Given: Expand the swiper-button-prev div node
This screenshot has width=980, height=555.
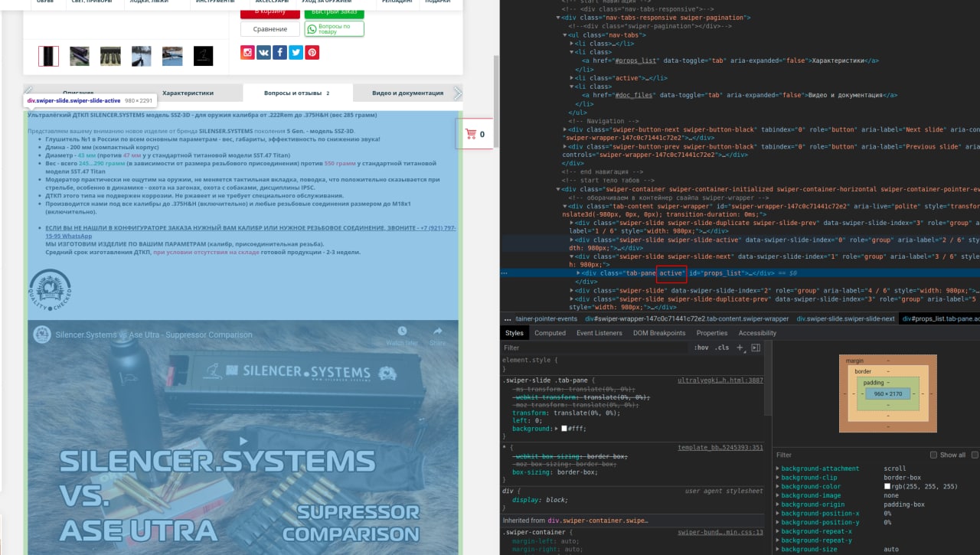Looking at the screenshot, I should [x=565, y=146].
